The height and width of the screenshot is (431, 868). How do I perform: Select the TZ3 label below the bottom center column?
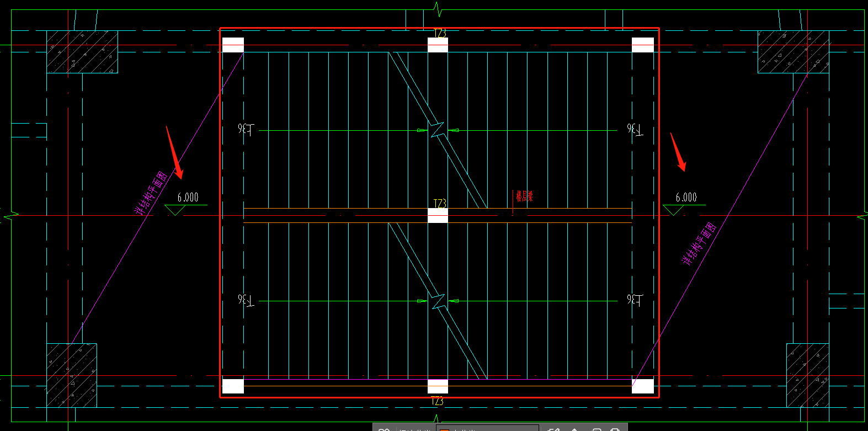coord(437,401)
